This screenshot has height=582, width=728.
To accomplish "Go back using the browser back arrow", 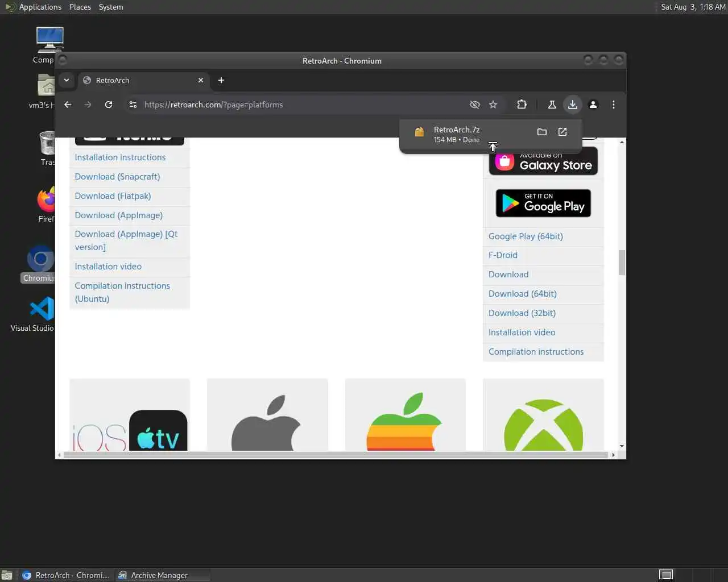I will [x=68, y=105].
